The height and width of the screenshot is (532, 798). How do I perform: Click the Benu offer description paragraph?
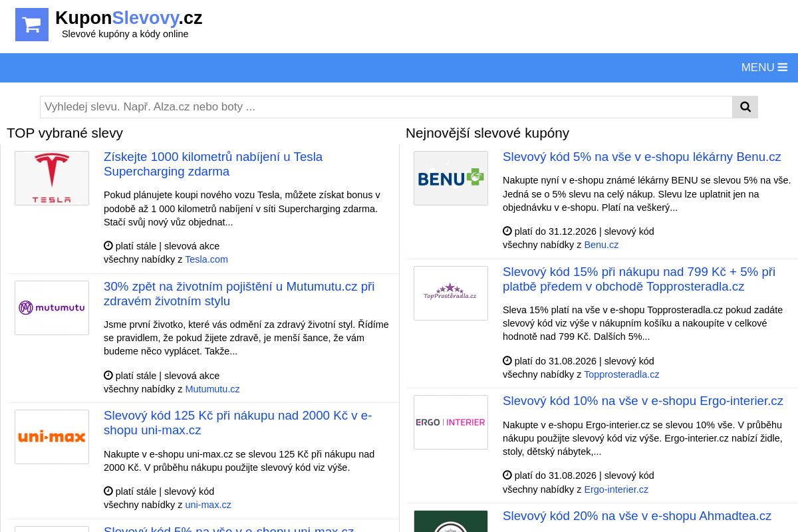(x=646, y=194)
